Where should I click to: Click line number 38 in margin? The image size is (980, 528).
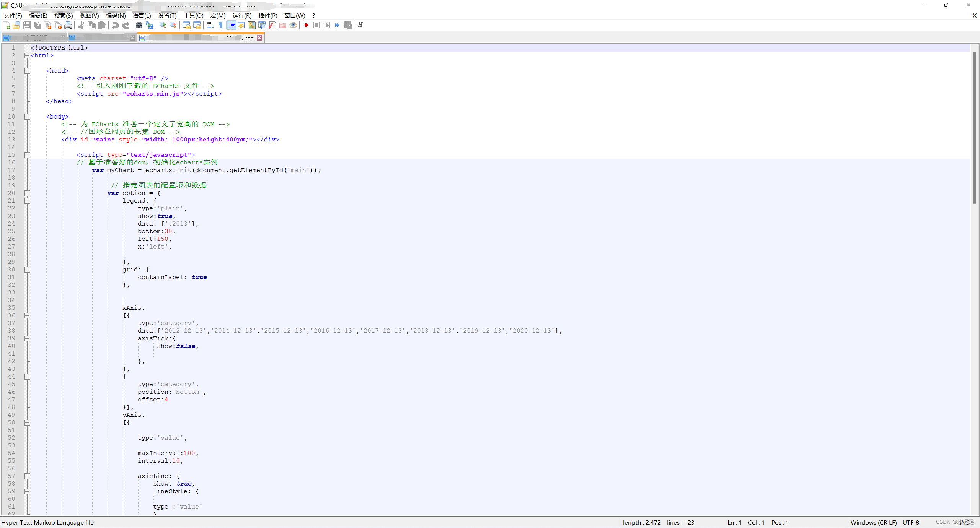point(11,331)
